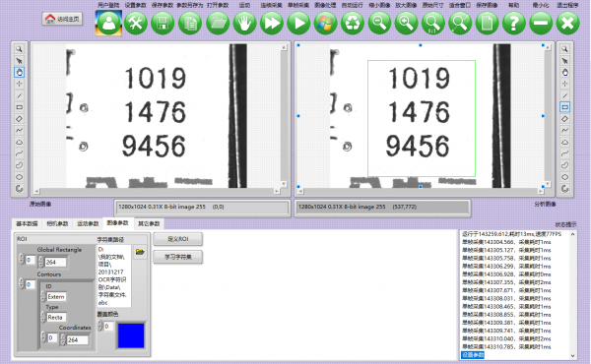Browse character set path with folder icon
The height and width of the screenshot is (364, 591).
(140, 252)
